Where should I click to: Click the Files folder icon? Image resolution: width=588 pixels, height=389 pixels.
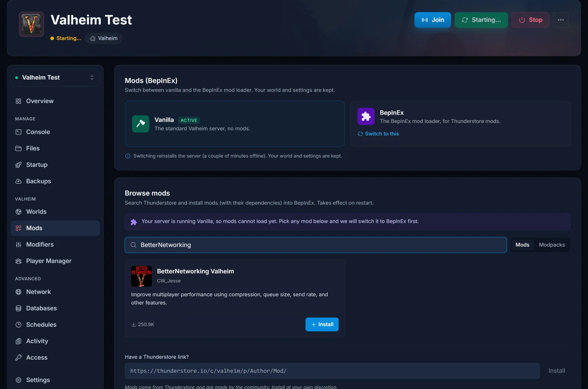(18, 148)
